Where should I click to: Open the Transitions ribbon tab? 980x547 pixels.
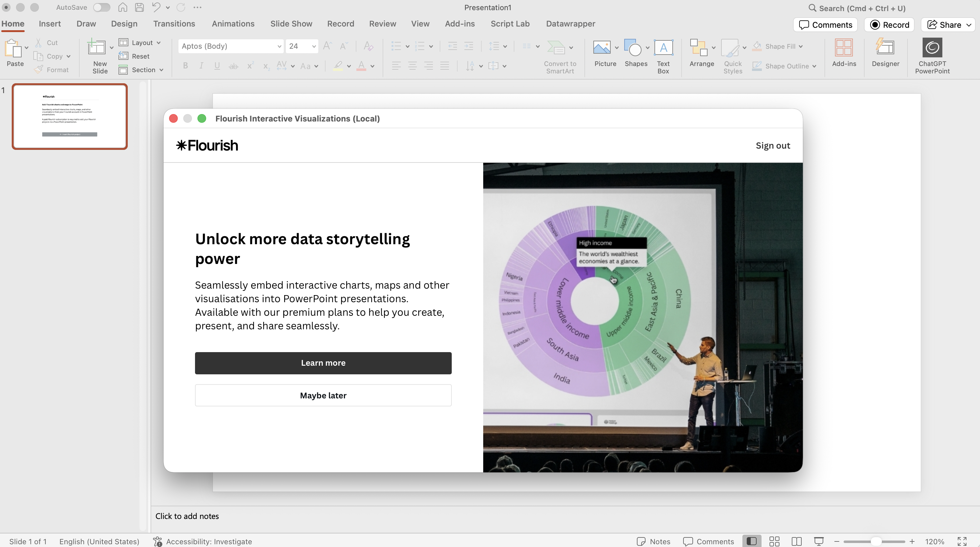coord(174,23)
